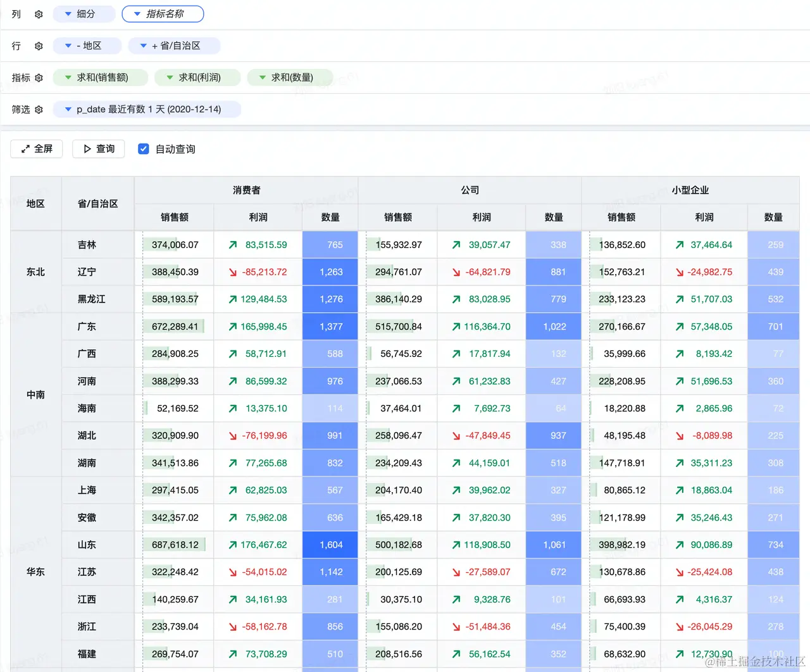Screen dimensions: 810x672
Task: Click the 辽宁 公司 数量 cell 881
Action: (554, 272)
